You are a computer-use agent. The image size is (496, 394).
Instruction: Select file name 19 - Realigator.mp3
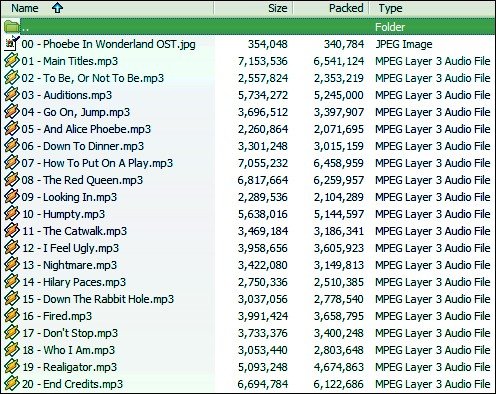[x=69, y=367]
